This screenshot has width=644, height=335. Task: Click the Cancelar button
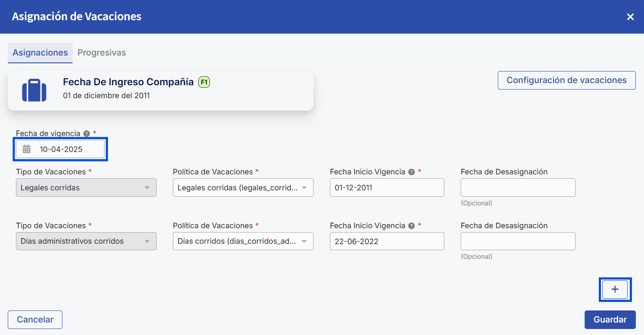pyautogui.click(x=35, y=319)
